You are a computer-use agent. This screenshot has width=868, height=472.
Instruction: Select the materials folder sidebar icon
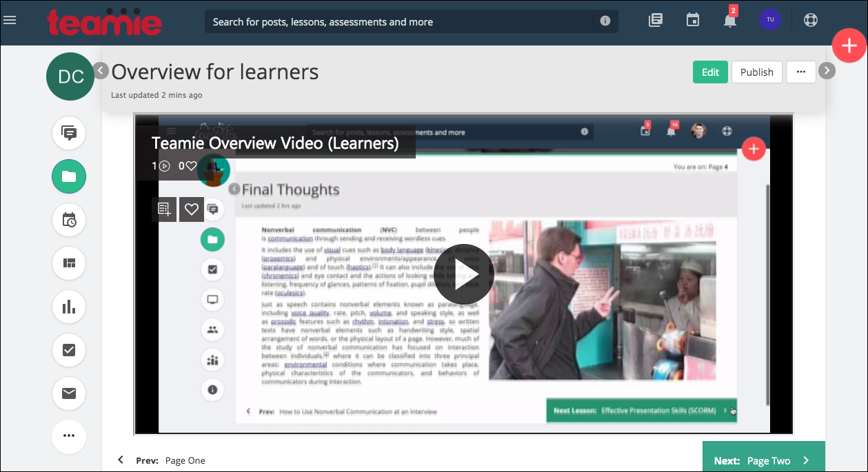coord(69,176)
